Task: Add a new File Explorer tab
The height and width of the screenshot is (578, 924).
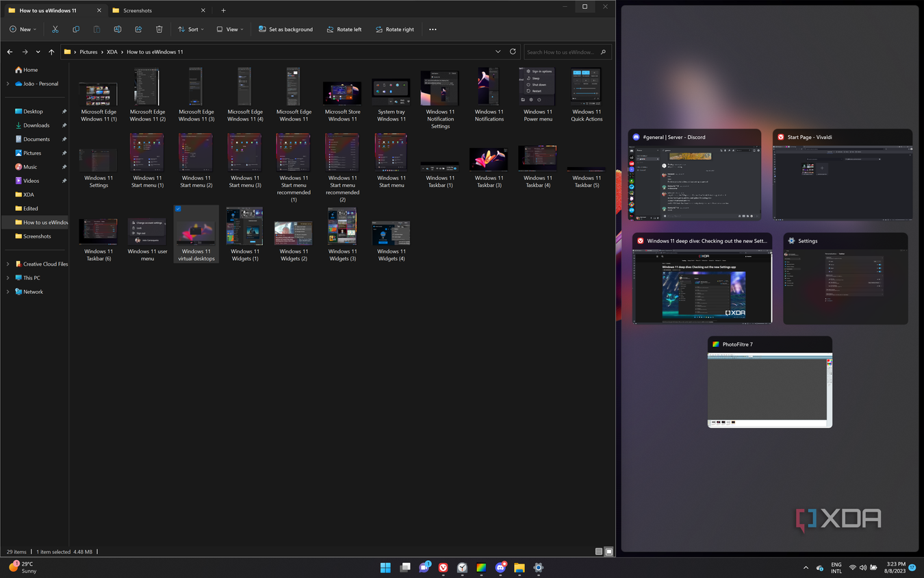Action: [x=223, y=10]
